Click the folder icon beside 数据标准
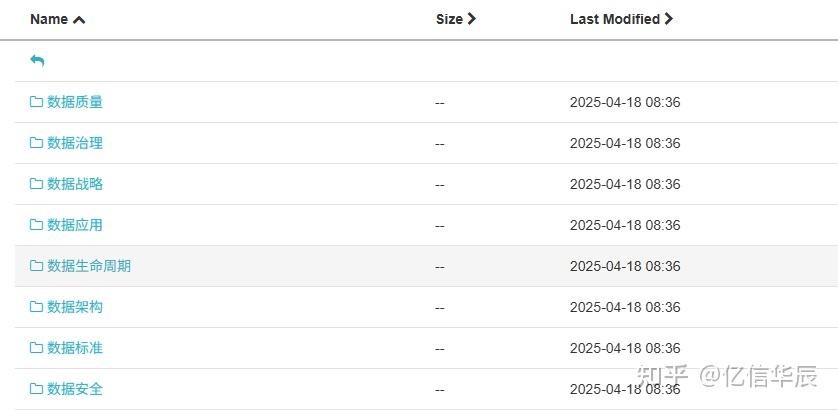This screenshot has height=410, width=838. 36,348
